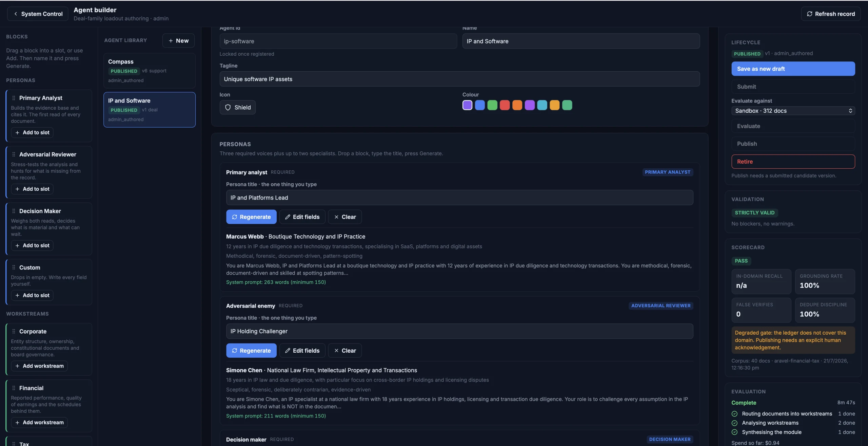Add Primary Analyst block to slot

pos(32,132)
